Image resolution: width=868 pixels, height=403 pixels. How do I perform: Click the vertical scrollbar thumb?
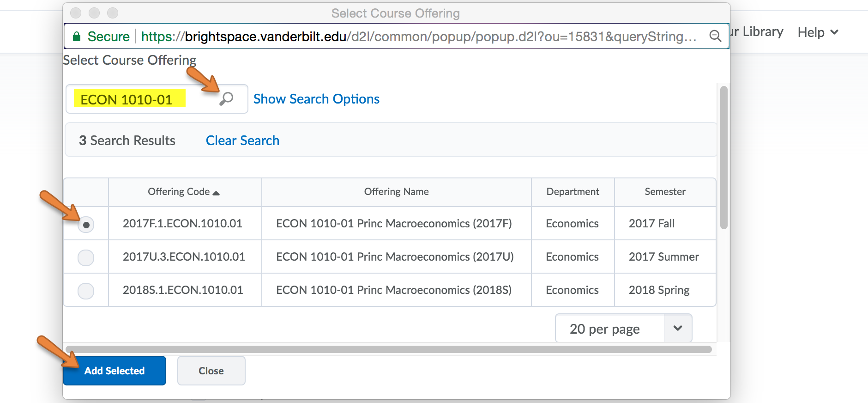(x=723, y=157)
